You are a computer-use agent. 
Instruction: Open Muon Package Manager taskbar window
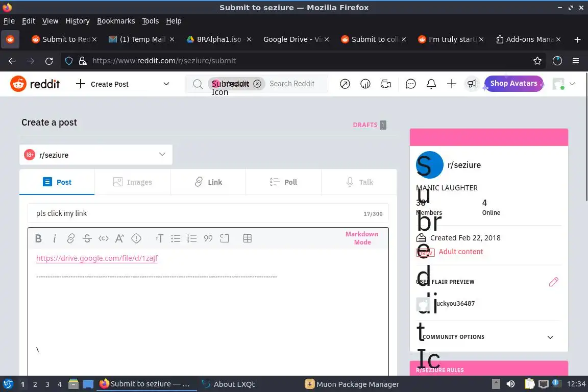pos(352,384)
